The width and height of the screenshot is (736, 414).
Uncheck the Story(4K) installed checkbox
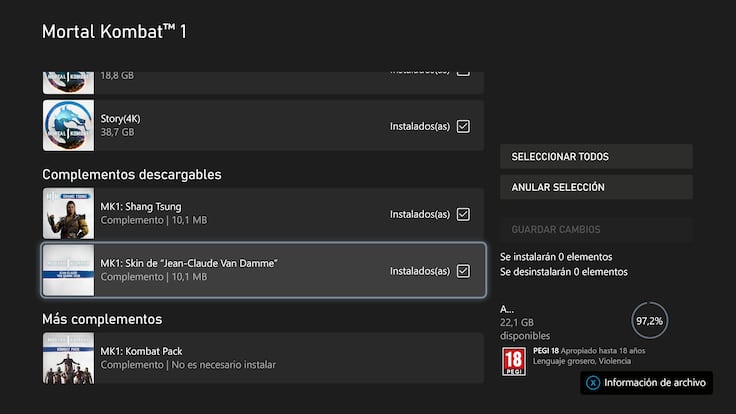(462, 127)
